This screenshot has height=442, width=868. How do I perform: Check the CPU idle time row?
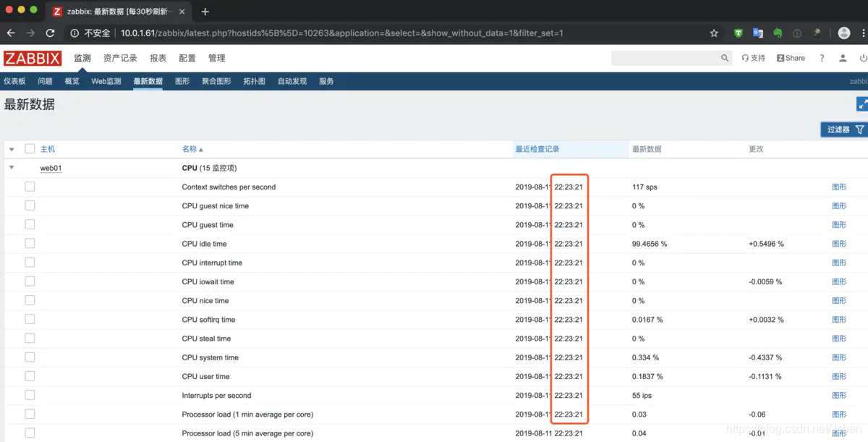[30, 244]
